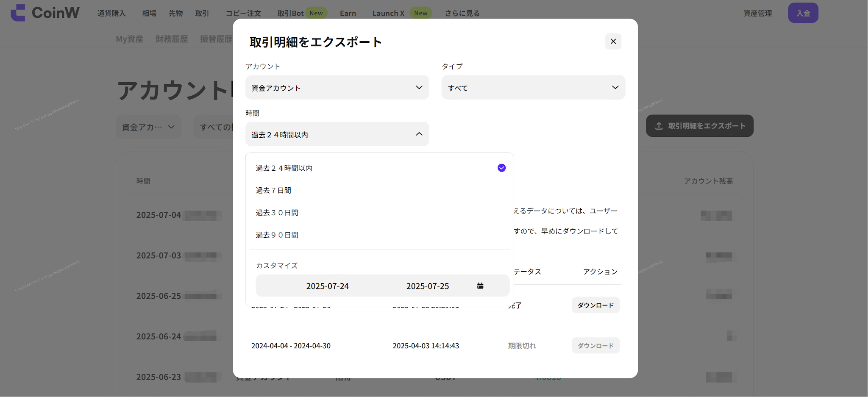This screenshot has height=397, width=868.
Task: Open Earn in the top navigation
Action: tap(348, 13)
